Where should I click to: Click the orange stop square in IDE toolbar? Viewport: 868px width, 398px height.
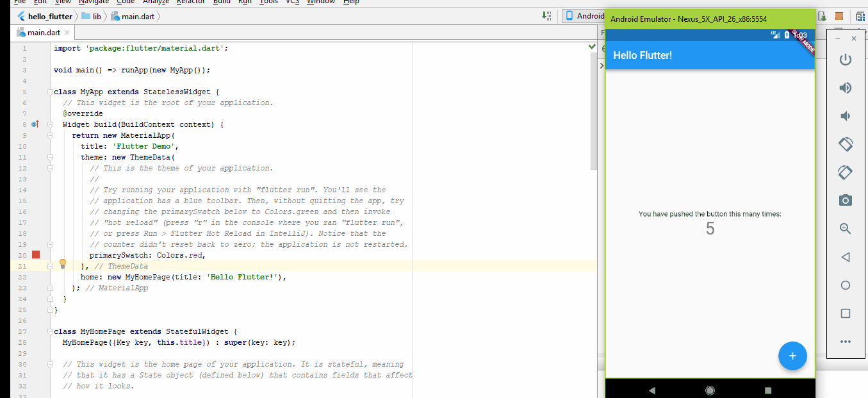pyautogui.click(x=839, y=16)
